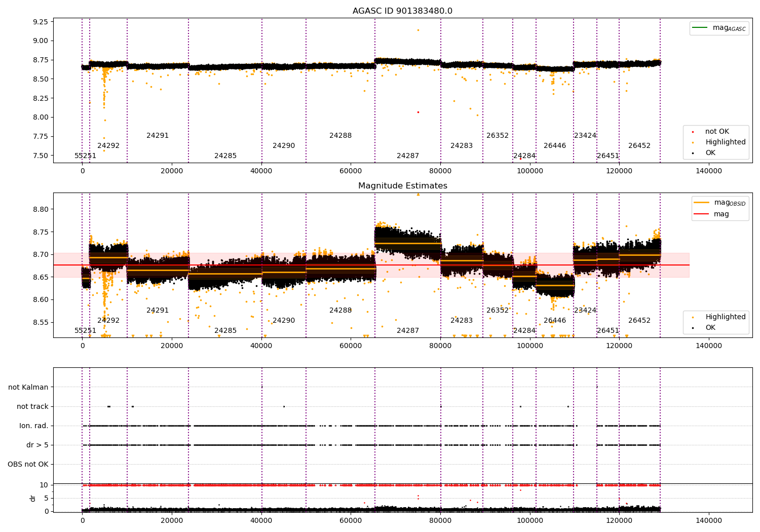The image size is (760, 532).
Task: Click the 8.70 y-axis tick in middle plot
Action: coord(40,254)
